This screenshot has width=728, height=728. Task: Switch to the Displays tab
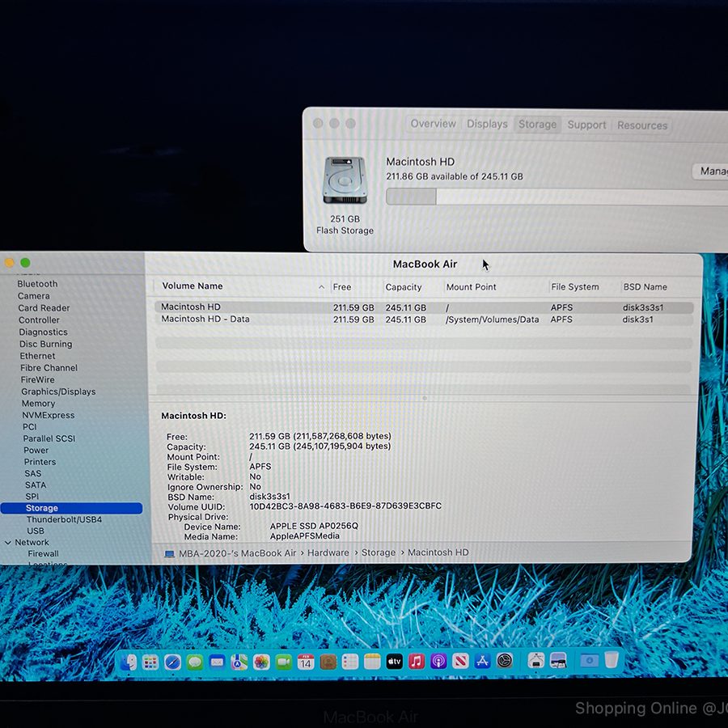pos(487,125)
